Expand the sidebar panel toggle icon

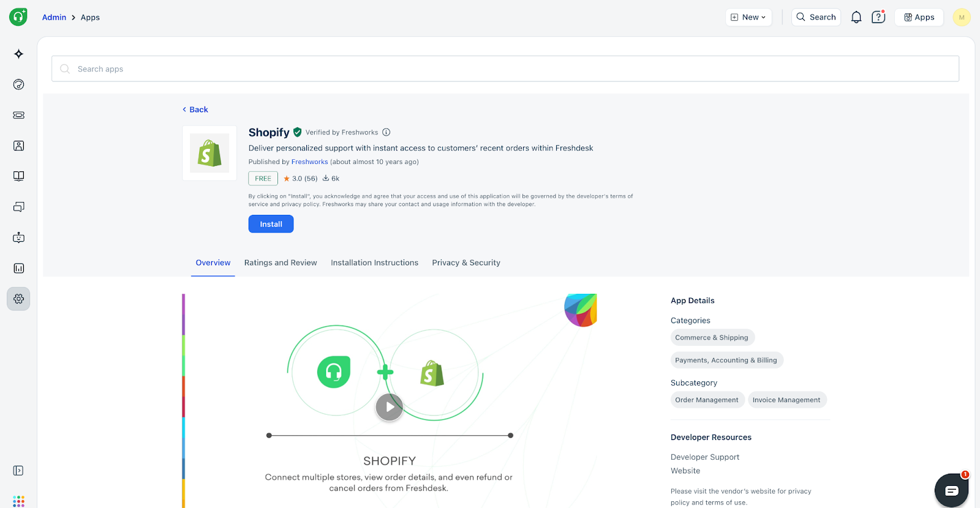[18, 471]
